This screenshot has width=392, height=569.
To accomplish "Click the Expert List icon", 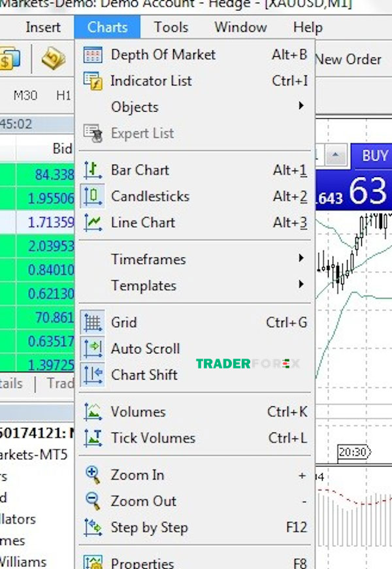I will [x=93, y=133].
